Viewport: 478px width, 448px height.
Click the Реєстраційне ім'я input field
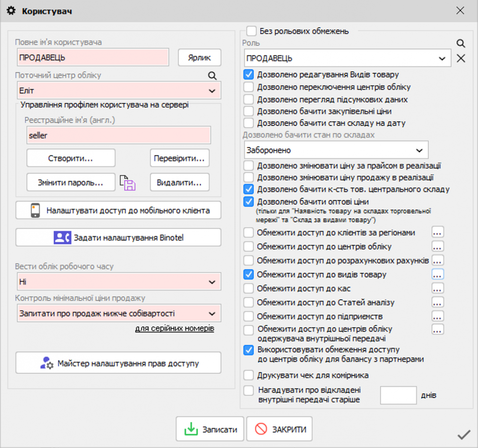point(119,136)
